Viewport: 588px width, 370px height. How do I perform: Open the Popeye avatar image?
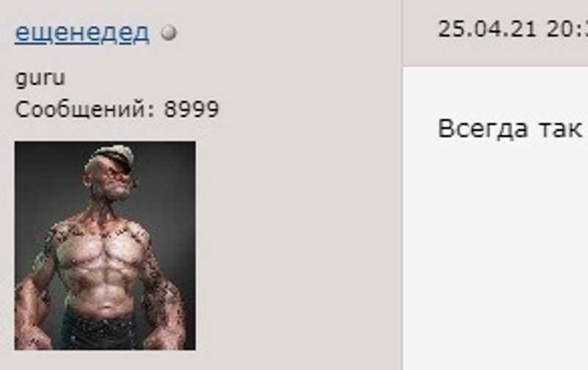pyautogui.click(x=105, y=246)
